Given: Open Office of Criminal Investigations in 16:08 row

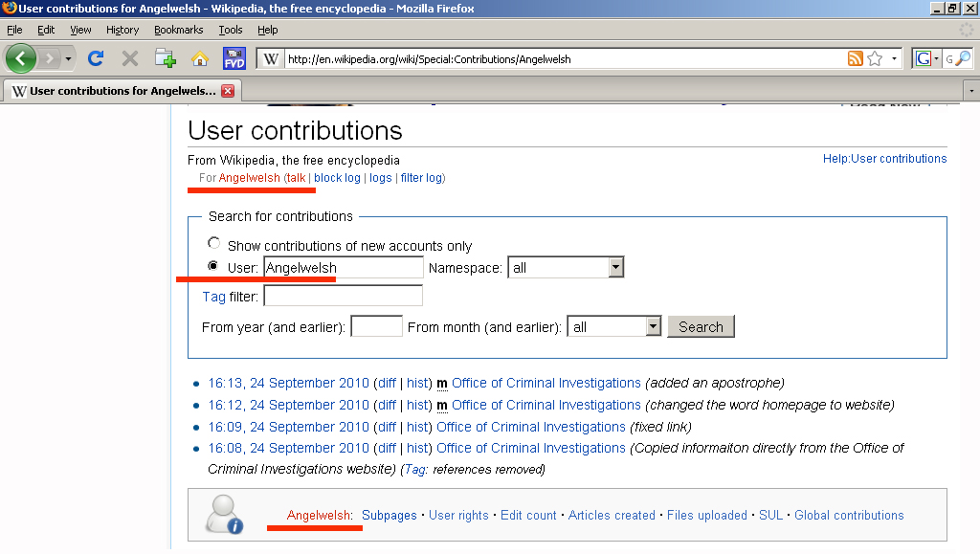Looking at the screenshot, I should click(530, 448).
